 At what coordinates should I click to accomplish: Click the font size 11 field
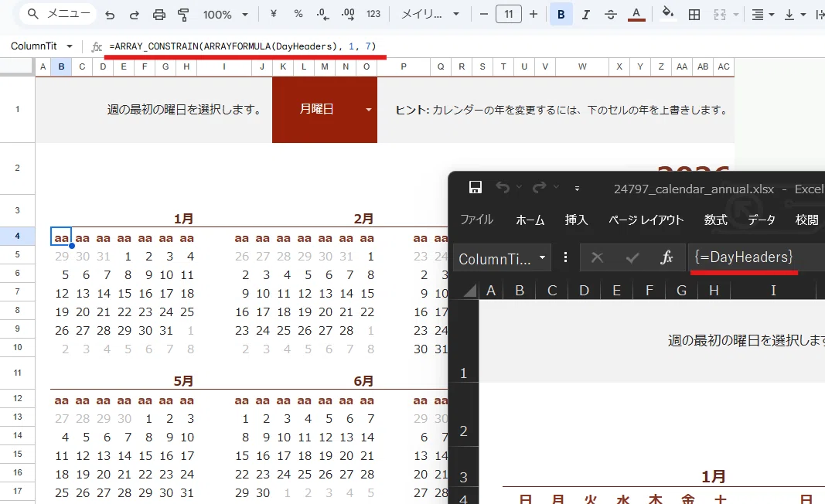[508, 14]
